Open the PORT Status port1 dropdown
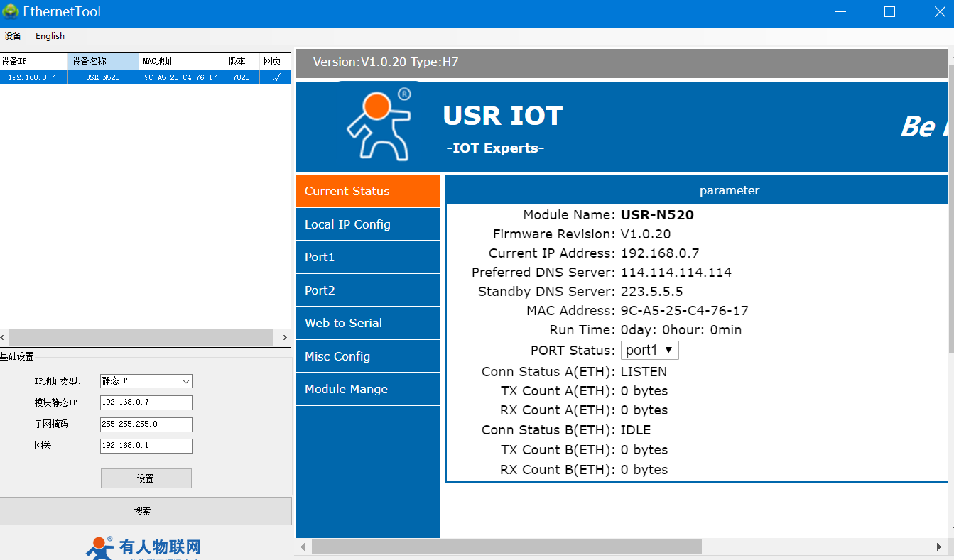Viewport: 954px width, 560px height. (649, 351)
